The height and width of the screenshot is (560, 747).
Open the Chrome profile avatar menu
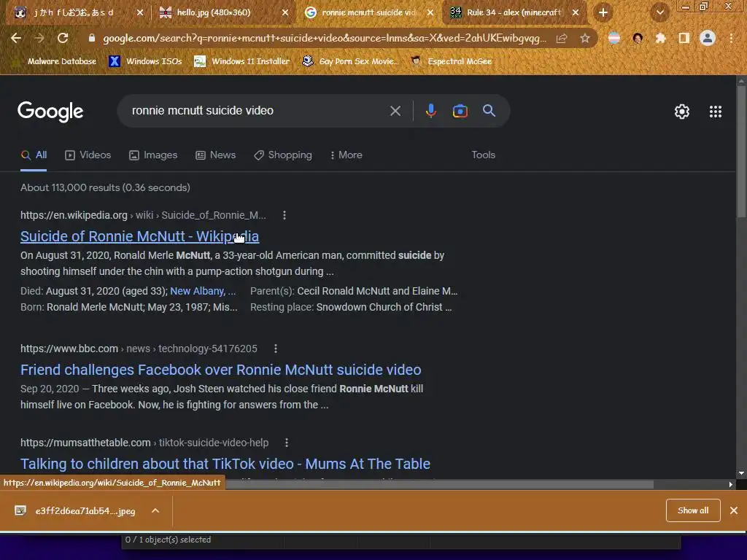(708, 38)
